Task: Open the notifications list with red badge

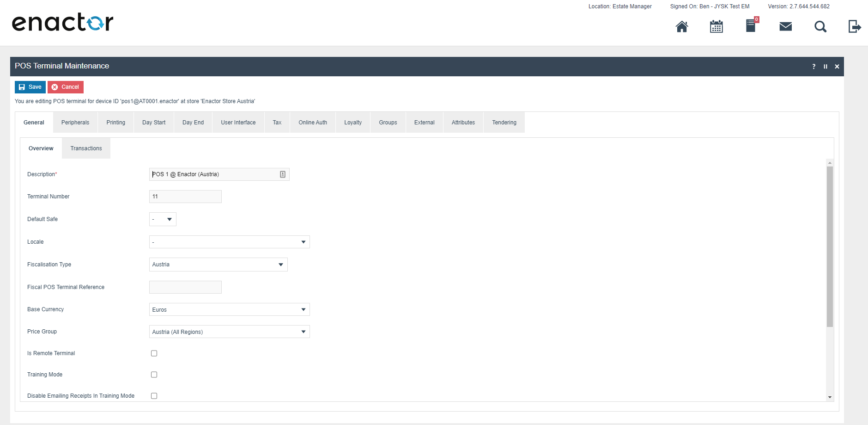Action: (x=751, y=26)
